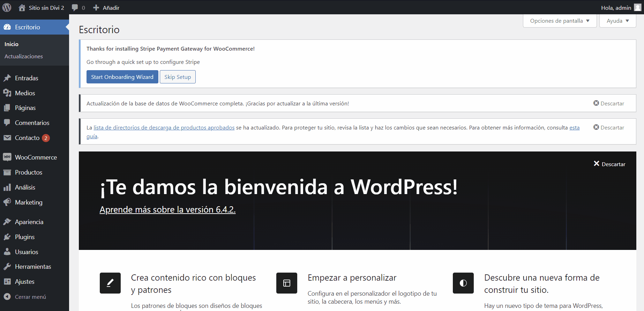This screenshot has width=644, height=311.
Task: Click the Herramientas wrench icon
Action: (x=7, y=267)
